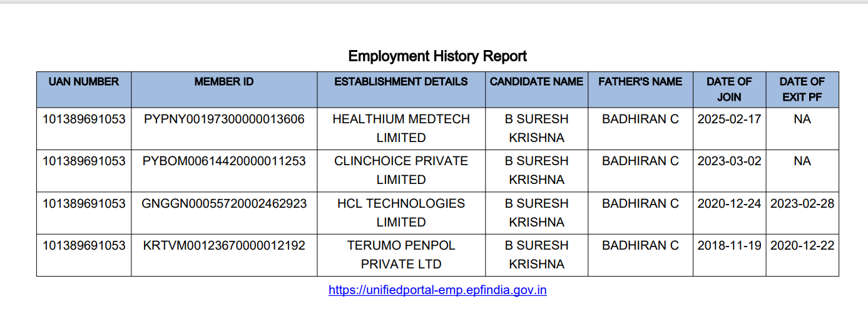Click member ID KRTVM00123670000012192
This screenshot has height=336, width=868.
(224, 245)
